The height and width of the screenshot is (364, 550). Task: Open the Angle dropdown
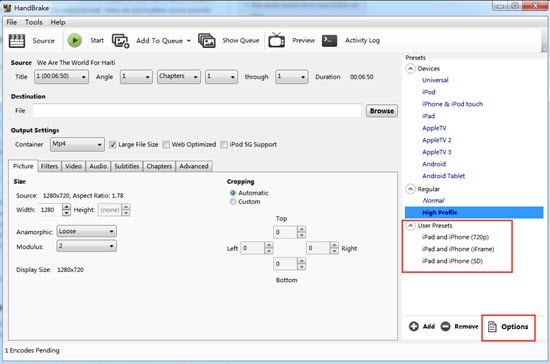coord(136,76)
